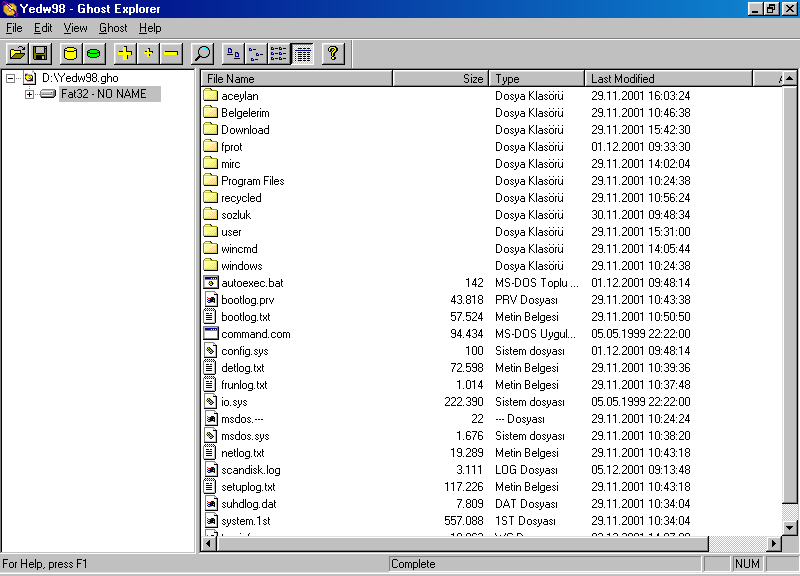Click the NUM status bar indicator

click(x=747, y=564)
